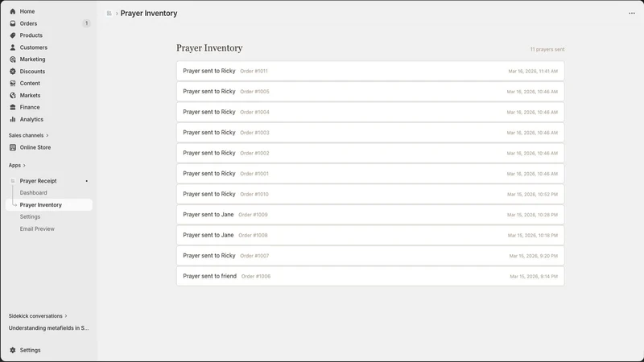
Task: Open the Prayer Receipt app label
Action: pos(38,181)
